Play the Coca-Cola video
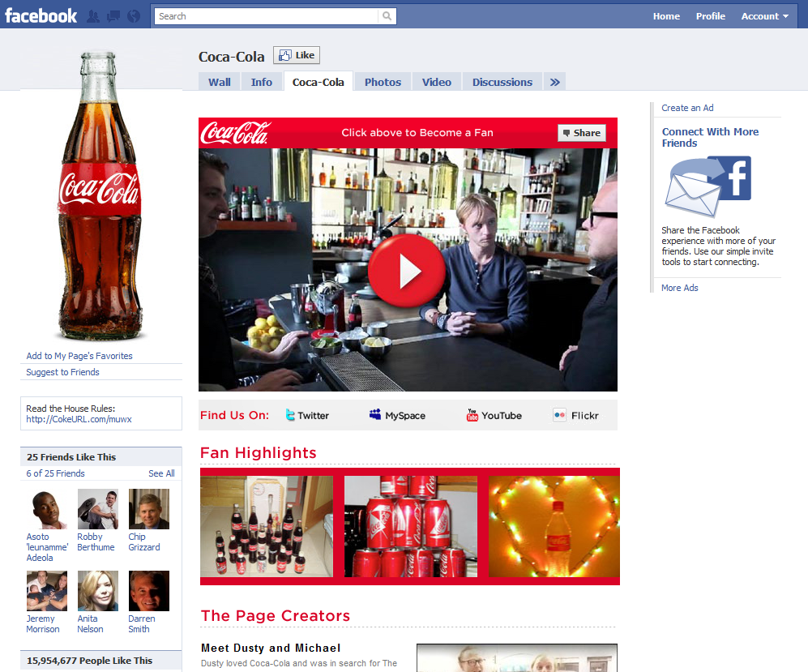Screen dimensions: 808x672 tap(407, 271)
